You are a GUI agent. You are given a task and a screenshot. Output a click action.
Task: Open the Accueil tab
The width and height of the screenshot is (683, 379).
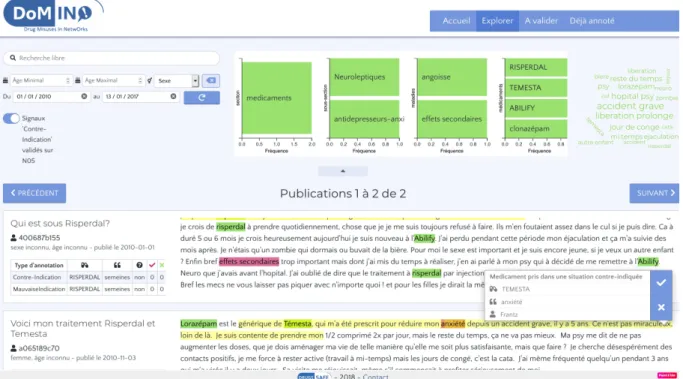click(x=456, y=21)
